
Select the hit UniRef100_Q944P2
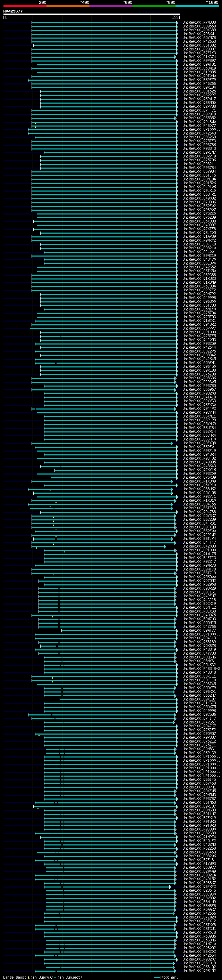199,408
